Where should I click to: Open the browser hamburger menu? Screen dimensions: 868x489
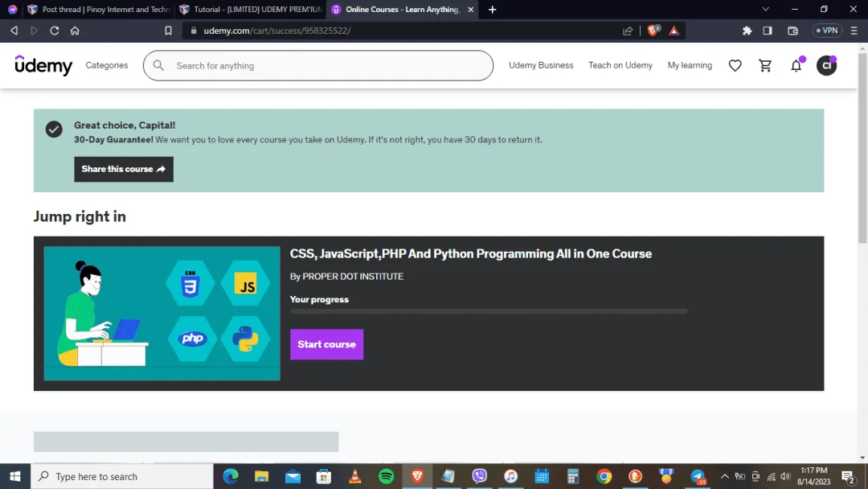click(854, 31)
